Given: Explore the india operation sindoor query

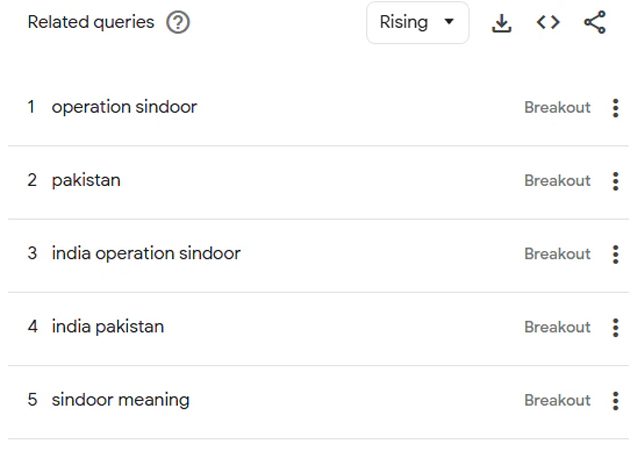Looking at the screenshot, I should pos(146,253).
